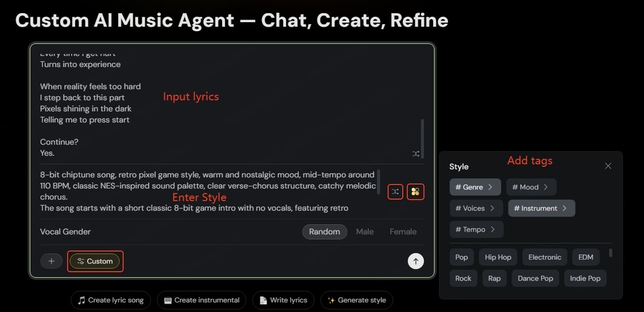Expand the Voices tag category
644x312 pixels.
(475, 208)
